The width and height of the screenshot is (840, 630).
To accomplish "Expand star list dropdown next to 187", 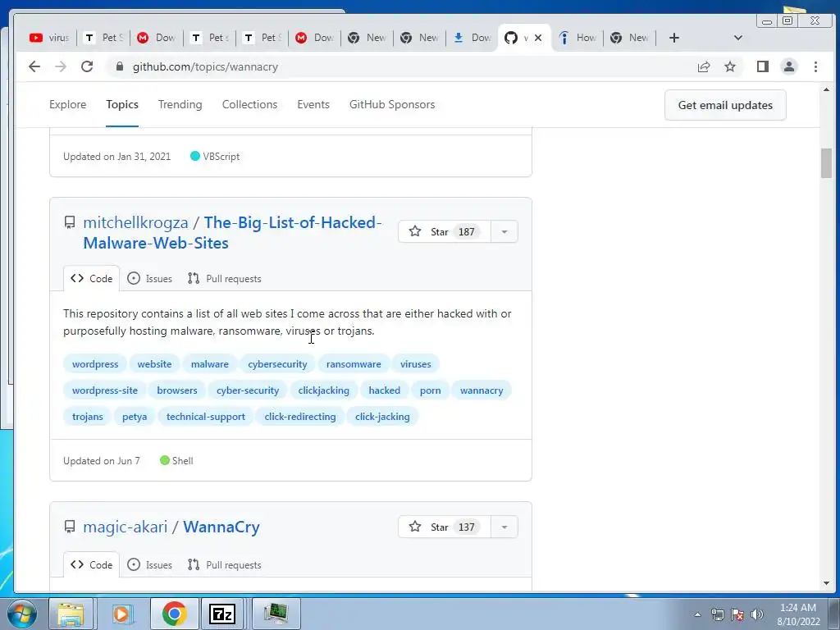I will tap(504, 231).
